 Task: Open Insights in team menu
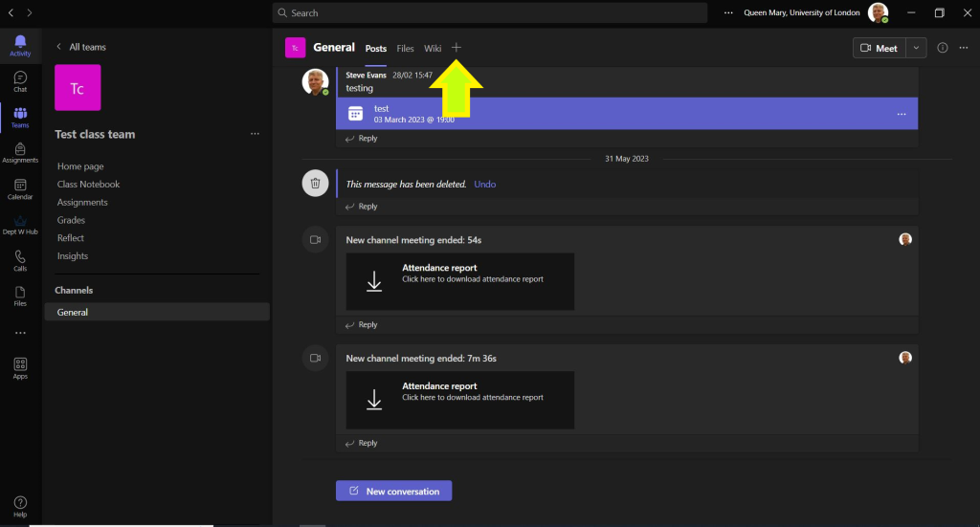point(73,256)
